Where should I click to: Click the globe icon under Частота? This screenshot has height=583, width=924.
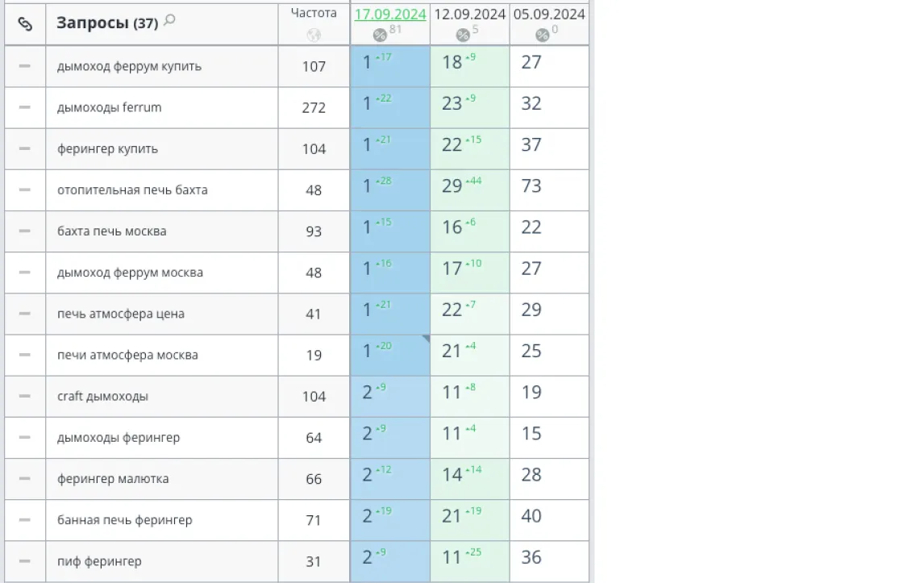click(x=314, y=35)
